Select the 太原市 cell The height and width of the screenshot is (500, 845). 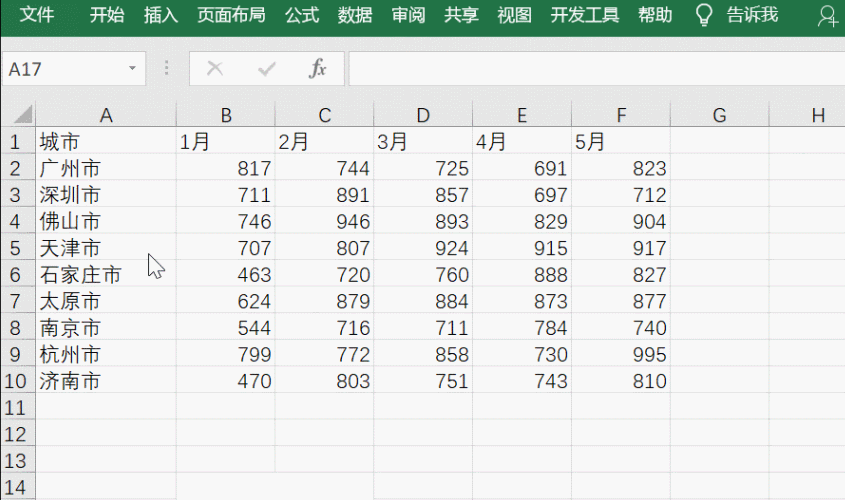106,301
